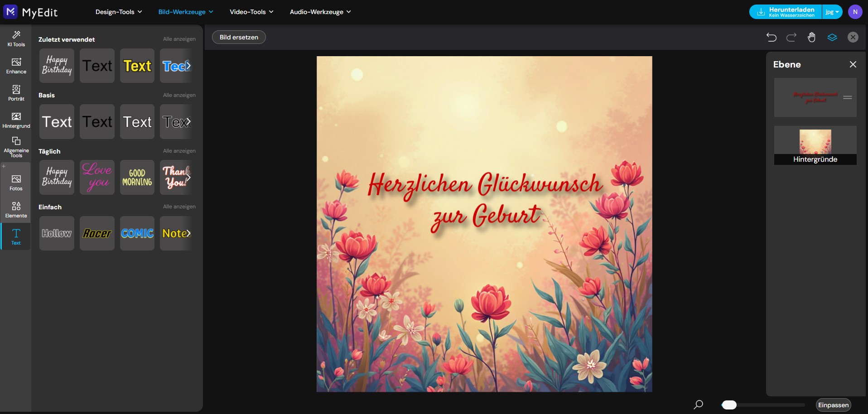The height and width of the screenshot is (414, 868).
Task: Select KI Tools in the left sidebar
Action: (16, 39)
